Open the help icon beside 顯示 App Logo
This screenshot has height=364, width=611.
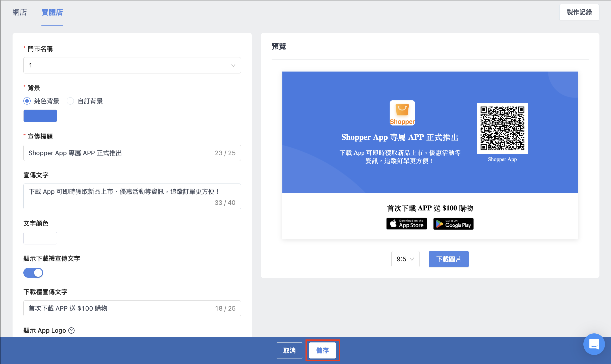click(x=72, y=331)
